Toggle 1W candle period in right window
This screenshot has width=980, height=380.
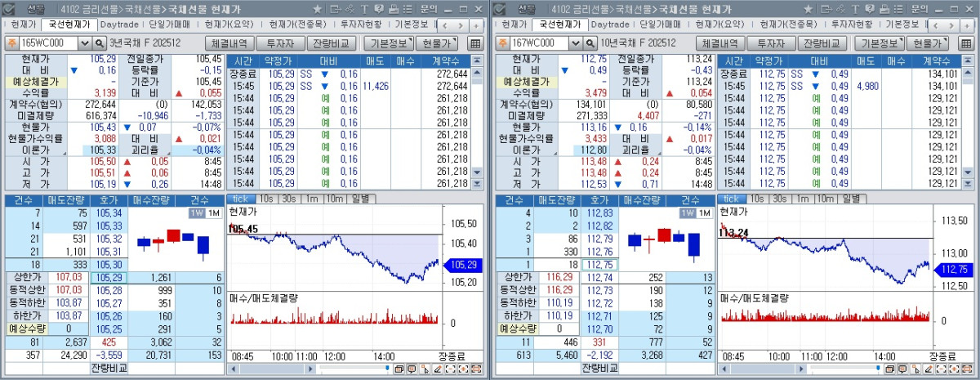click(x=687, y=212)
